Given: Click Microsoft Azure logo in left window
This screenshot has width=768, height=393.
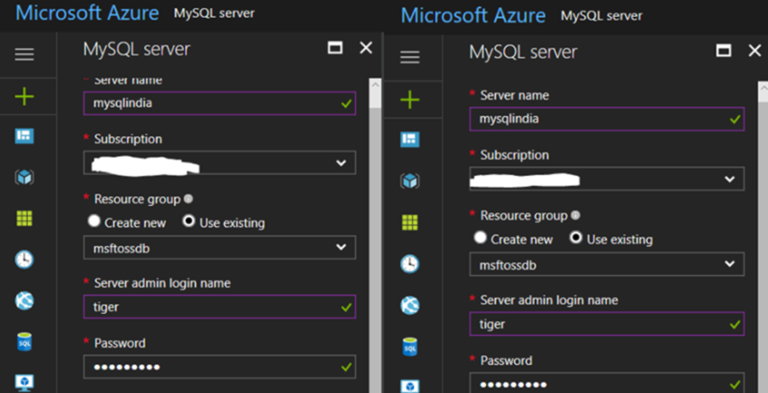Looking at the screenshot, I should click(x=87, y=12).
